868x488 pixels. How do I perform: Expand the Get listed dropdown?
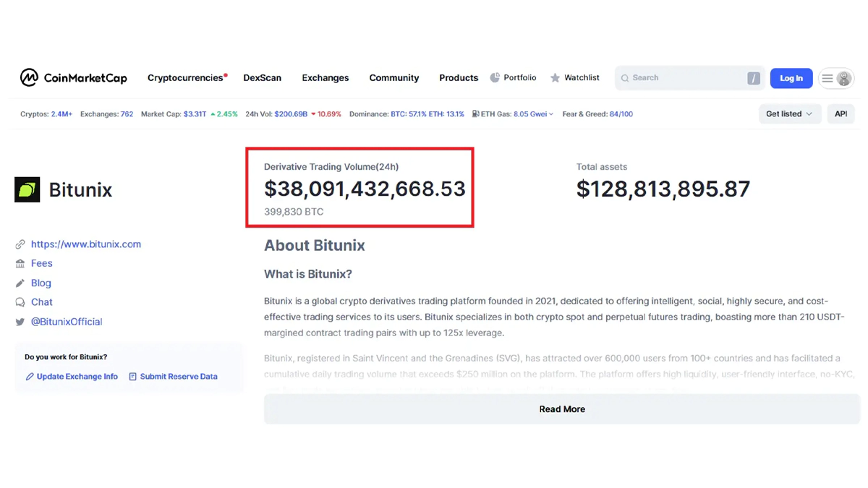tap(789, 114)
